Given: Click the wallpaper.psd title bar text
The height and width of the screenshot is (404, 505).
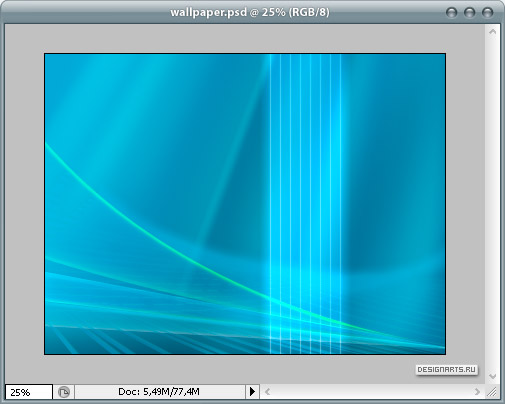Looking at the screenshot, I should tap(250, 12).
